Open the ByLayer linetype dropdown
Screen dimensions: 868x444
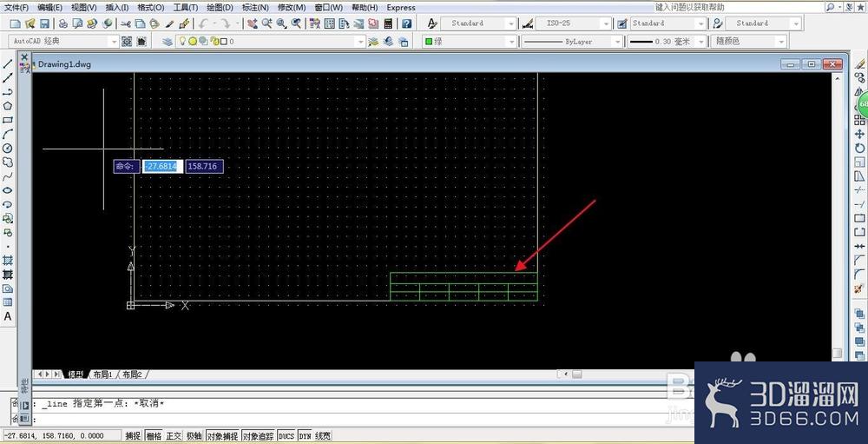click(x=617, y=42)
